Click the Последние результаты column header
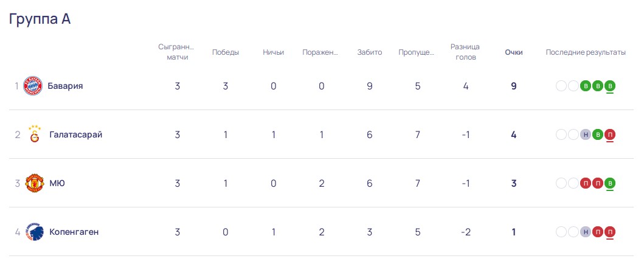Viewport: 644px width, 264px height. (586, 52)
